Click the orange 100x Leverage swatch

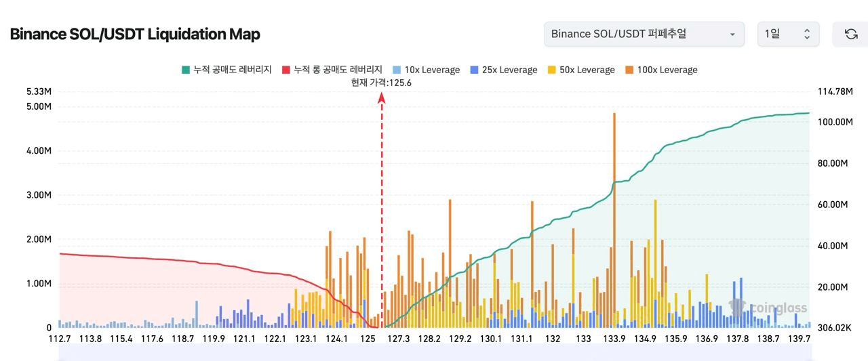629,70
